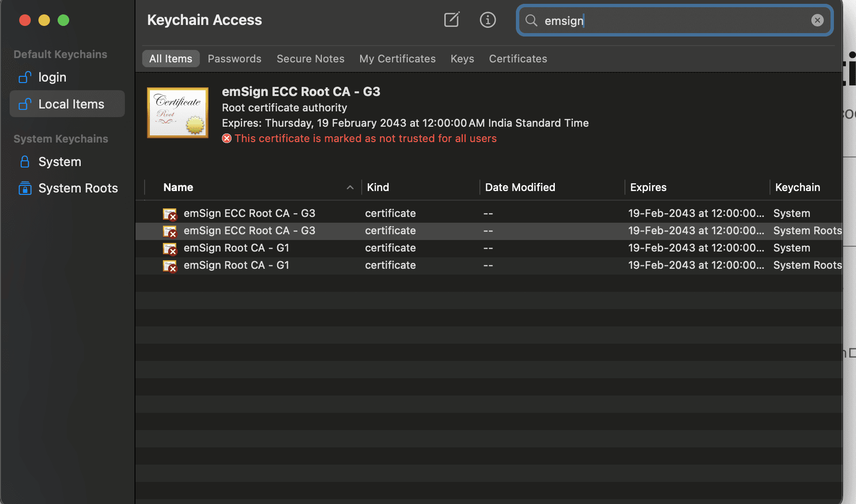This screenshot has width=856, height=504.
Task: Select the login keychain
Action: (x=67, y=77)
